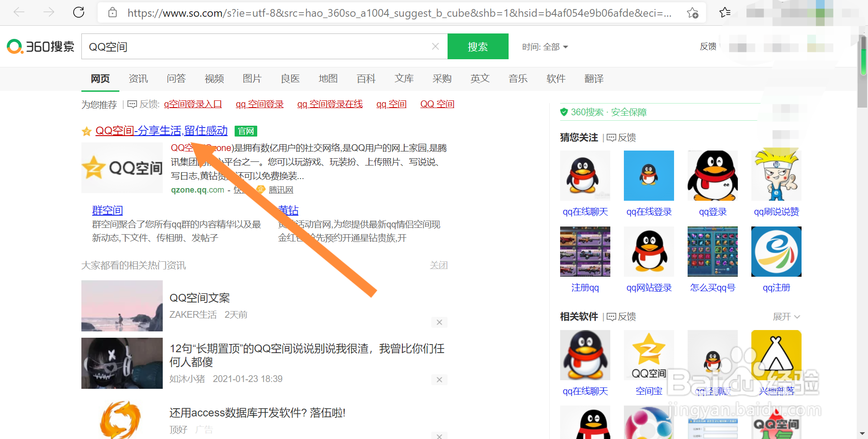Open the 文库 tab
The width and height of the screenshot is (868, 439).
[404, 79]
